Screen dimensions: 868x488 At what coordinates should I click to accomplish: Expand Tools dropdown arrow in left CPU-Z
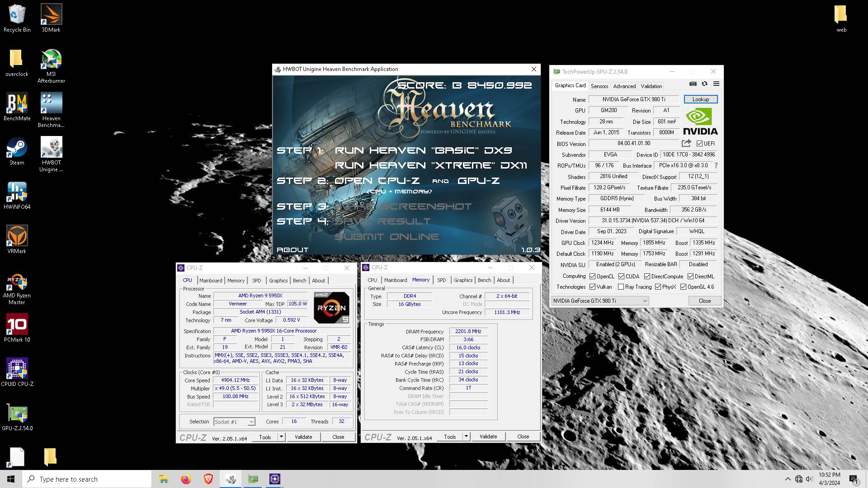coord(281,437)
